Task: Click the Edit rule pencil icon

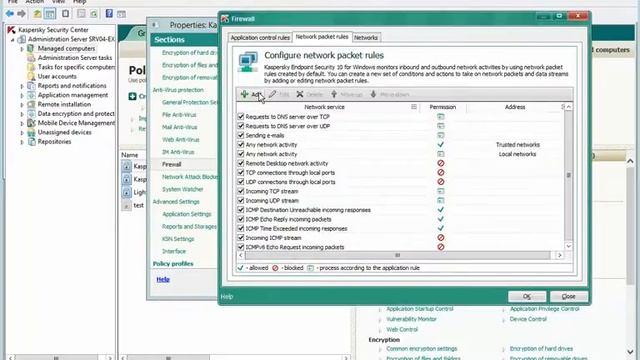Action: point(272,94)
